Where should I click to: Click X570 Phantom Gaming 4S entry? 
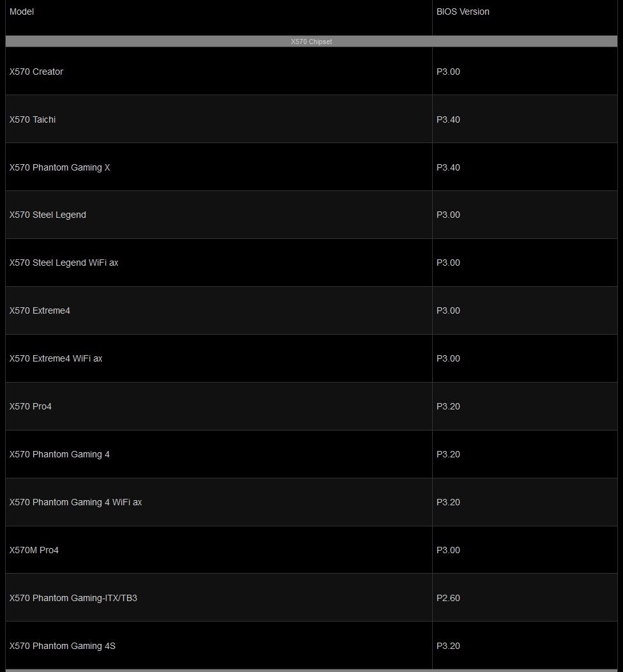point(63,646)
